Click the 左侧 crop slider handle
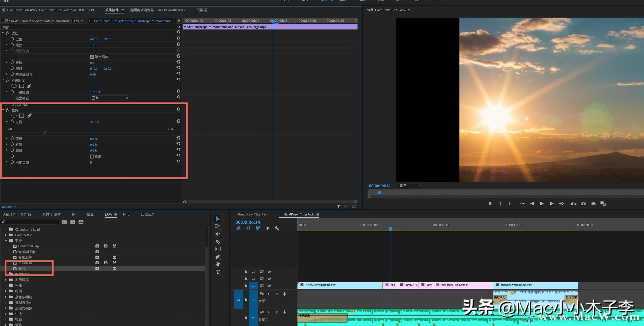This screenshot has height=326, width=644. pos(45,132)
